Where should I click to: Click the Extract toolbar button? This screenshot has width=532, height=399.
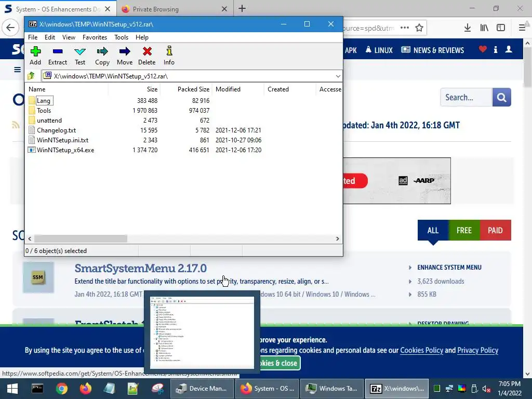coord(57,56)
